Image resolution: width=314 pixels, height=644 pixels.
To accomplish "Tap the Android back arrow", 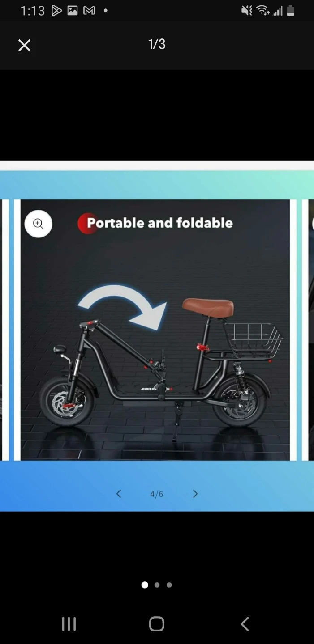I will [x=245, y=624].
